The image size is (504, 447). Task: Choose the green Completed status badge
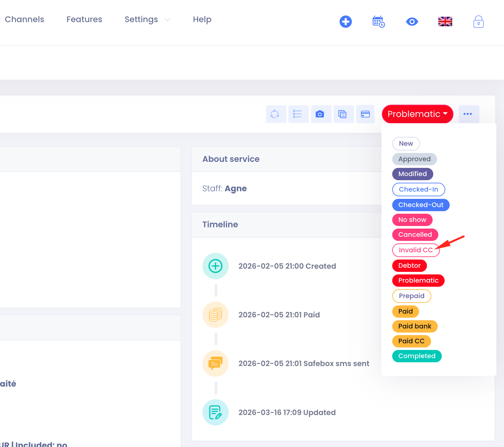pos(417,356)
